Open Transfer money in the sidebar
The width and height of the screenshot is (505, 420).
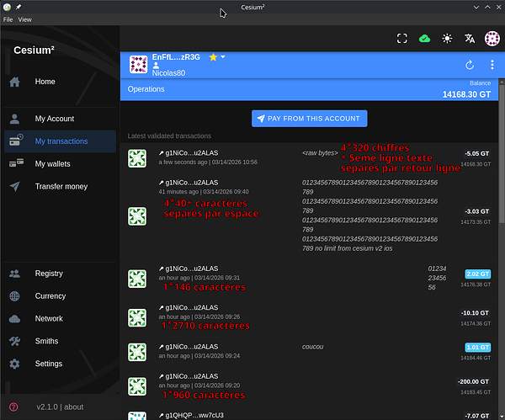[61, 187]
